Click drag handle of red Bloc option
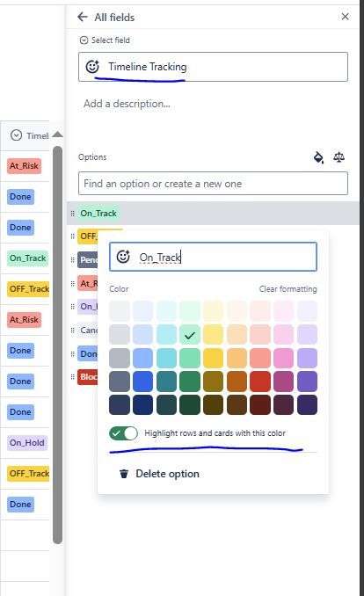The image size is (364, 596). pyautogui.click(x=72, y=377)
